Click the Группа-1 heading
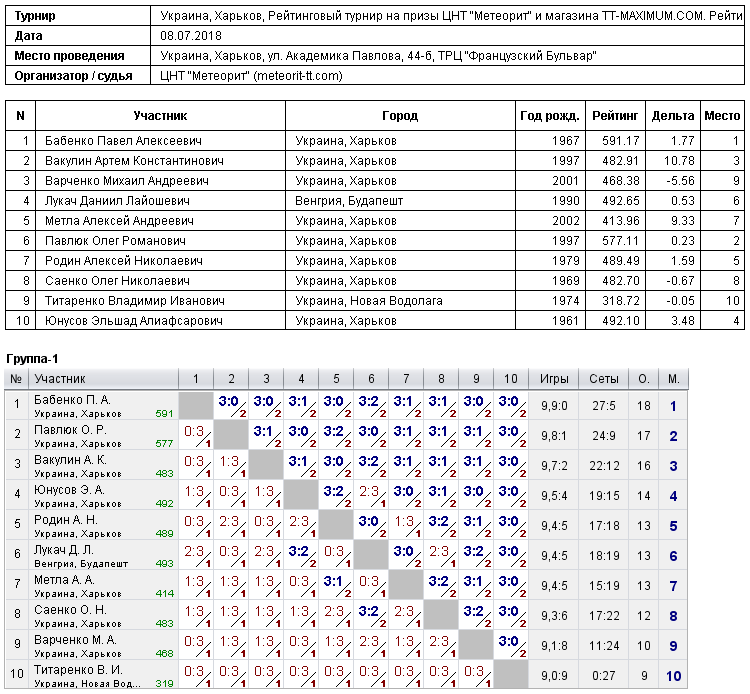Viewport: 750px width, 694px height. (x=32, y=359)
